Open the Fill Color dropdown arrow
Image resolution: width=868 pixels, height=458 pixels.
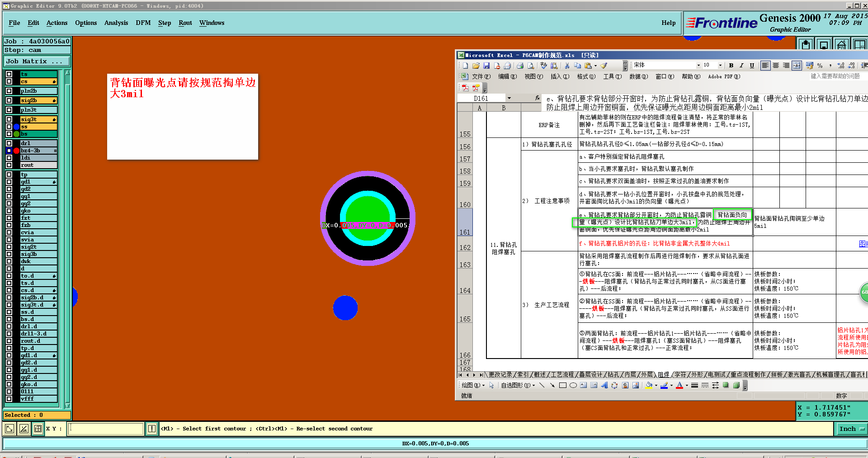pyautogui.click(x=656, y=385)
